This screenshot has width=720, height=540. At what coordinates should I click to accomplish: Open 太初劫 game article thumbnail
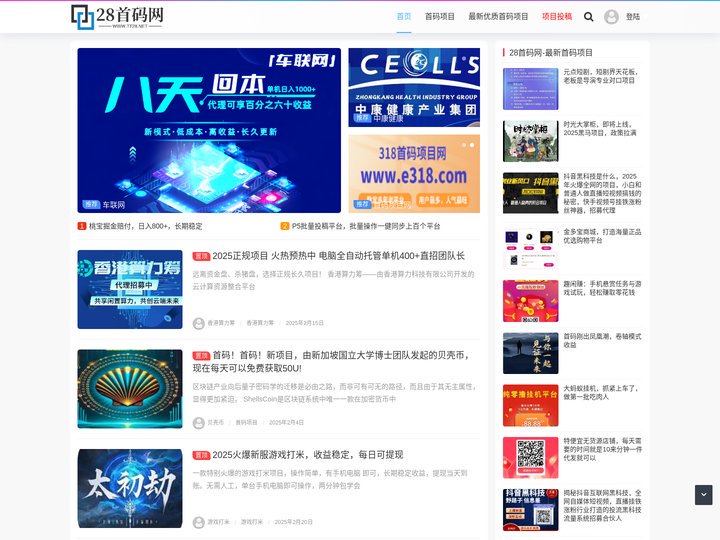(x=130, y=489)
